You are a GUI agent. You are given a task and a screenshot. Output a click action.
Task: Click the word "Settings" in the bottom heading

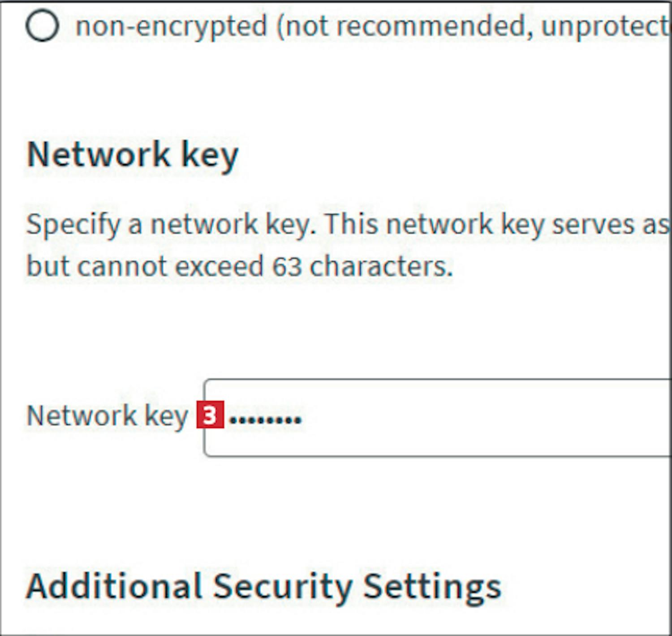[432, 586]
